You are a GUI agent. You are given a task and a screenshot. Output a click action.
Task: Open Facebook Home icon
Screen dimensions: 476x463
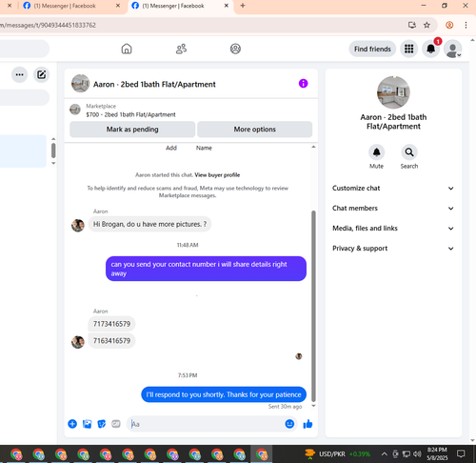pyautogui.click(x=127, y=49)
